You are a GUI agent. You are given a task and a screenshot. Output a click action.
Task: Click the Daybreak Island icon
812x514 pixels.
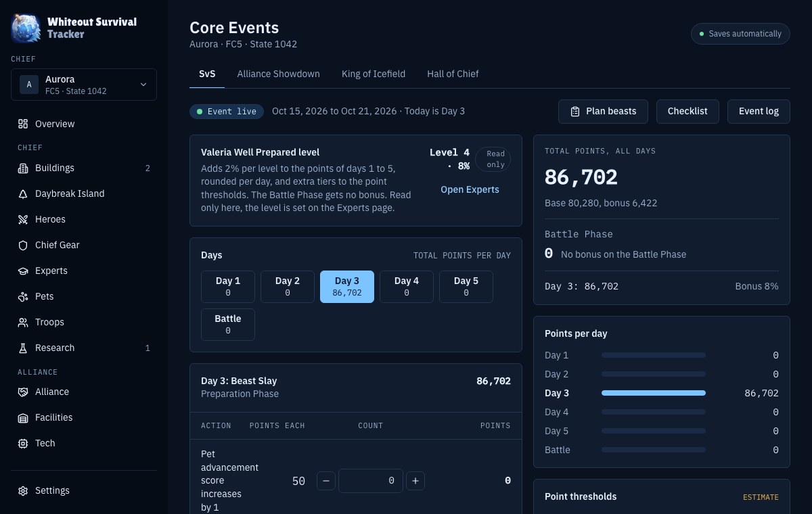pos(23,193)
